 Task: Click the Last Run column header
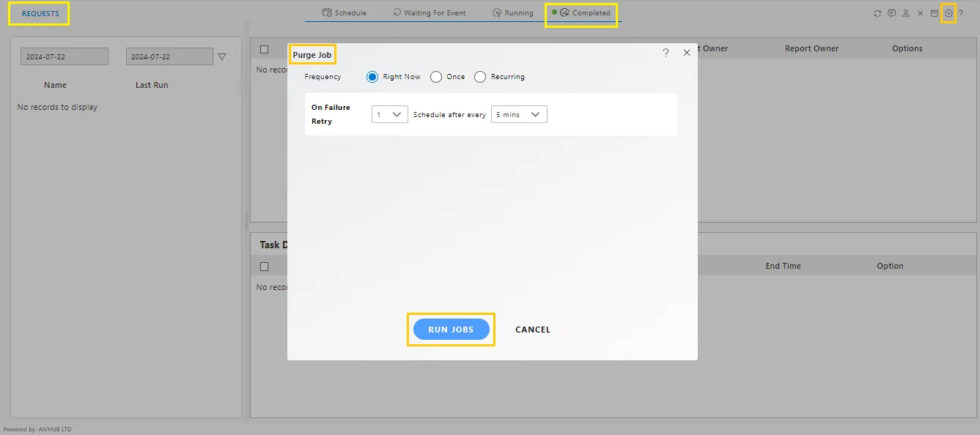click(x=152, y=85)
